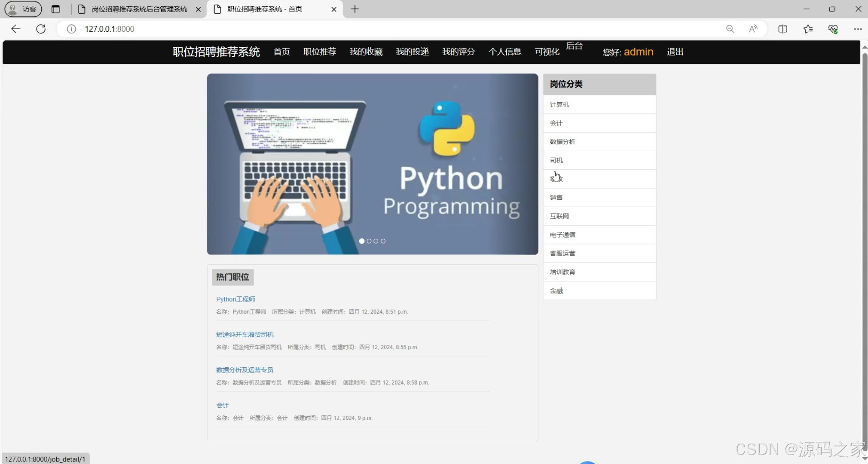Select the second carousel indicator dot
Image resolution: width=868 pixels, height=464 pixels.
coord(369,241)
